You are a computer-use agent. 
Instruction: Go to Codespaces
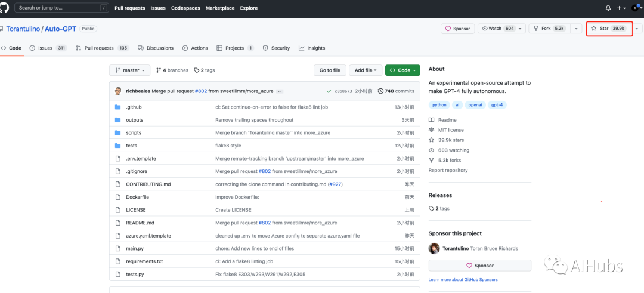point(185,8)
